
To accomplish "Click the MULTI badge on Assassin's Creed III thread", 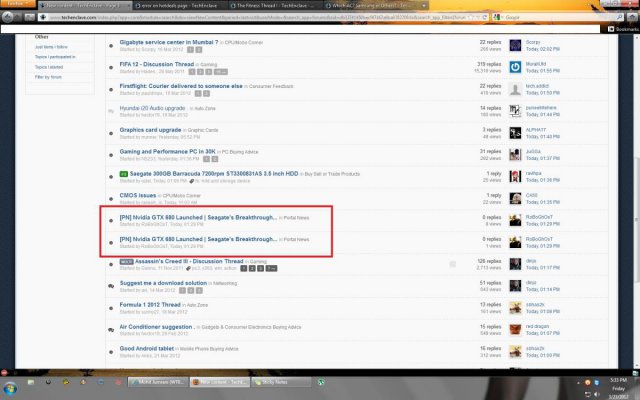I will point(127,262).
